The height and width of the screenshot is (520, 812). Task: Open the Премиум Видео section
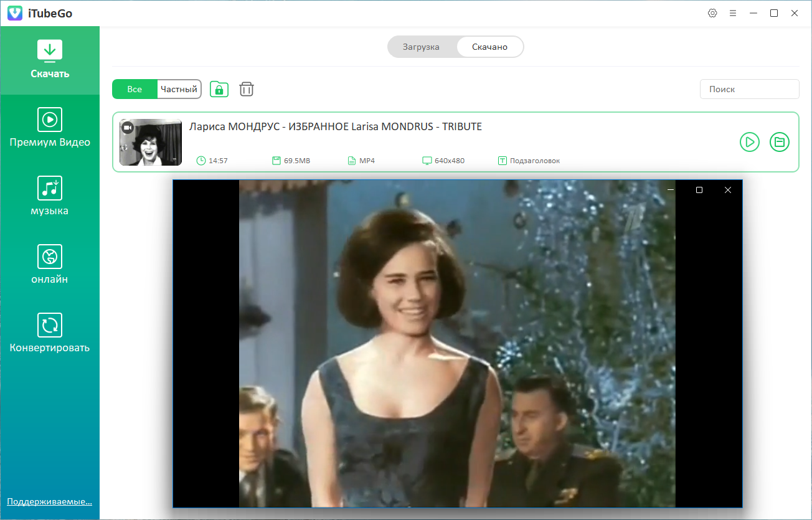[50, 128]
